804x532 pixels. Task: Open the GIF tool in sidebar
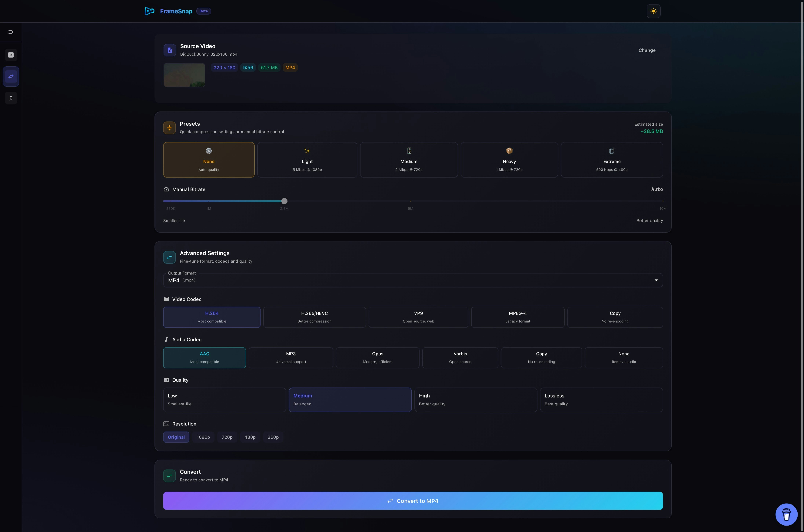click(11, 55)
